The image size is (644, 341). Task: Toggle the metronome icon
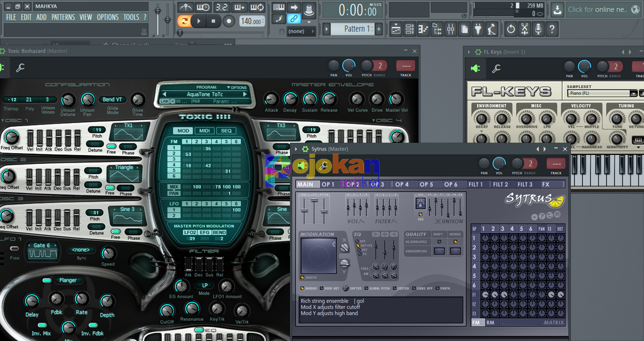pos(186,7)
